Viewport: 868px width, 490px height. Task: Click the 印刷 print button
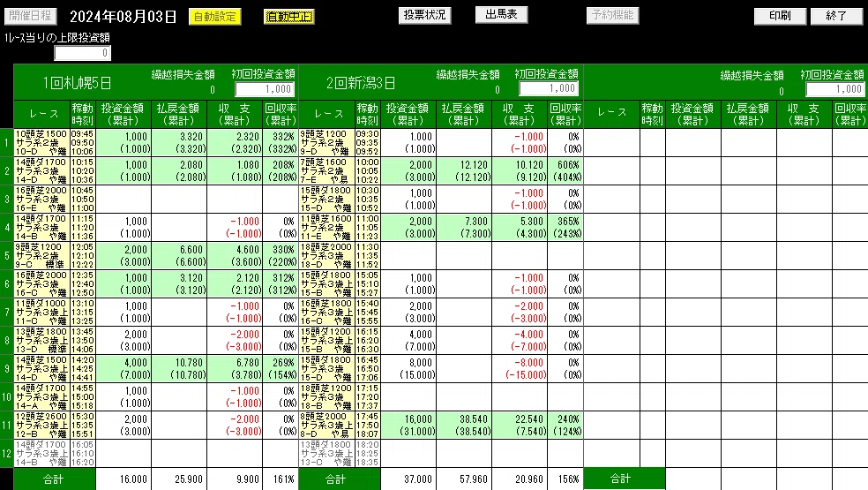[780, 16]
